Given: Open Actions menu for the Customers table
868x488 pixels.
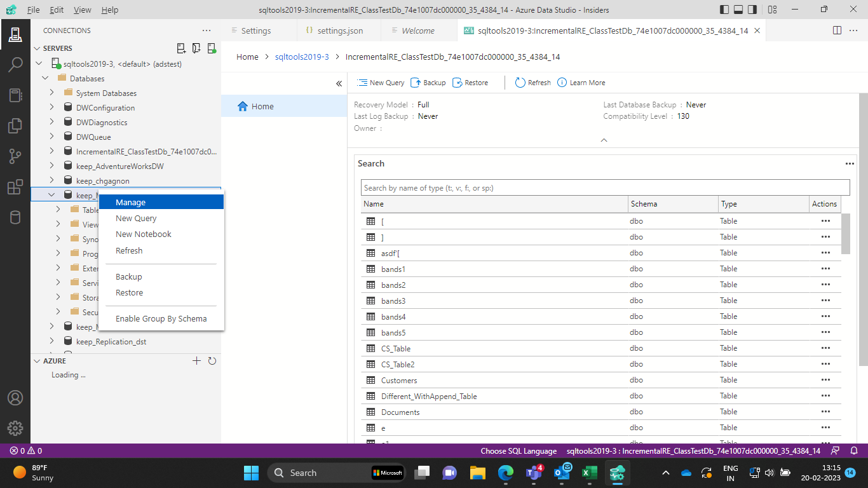Looking at the screenshot, I should (x=825, y=379).
